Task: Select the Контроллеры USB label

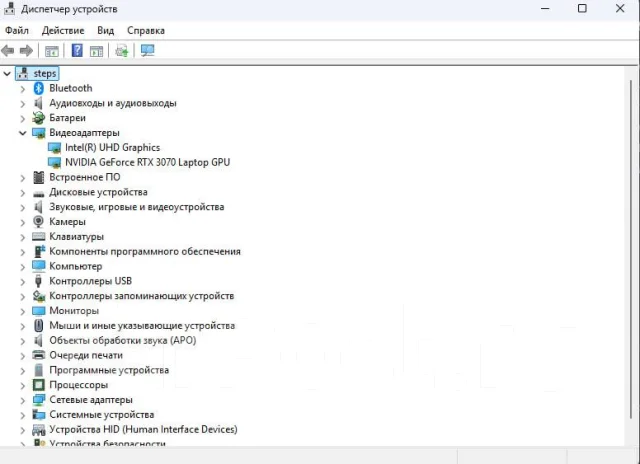Action: (x=91, y=281)
